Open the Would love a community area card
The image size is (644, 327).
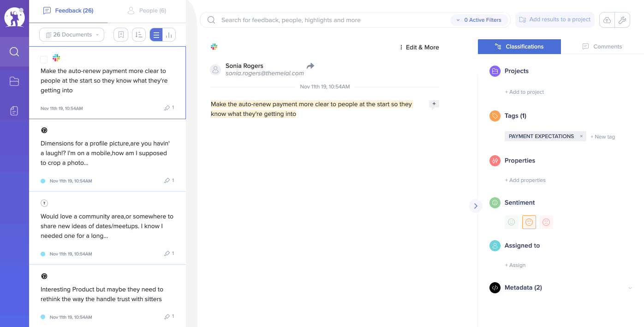107,228
